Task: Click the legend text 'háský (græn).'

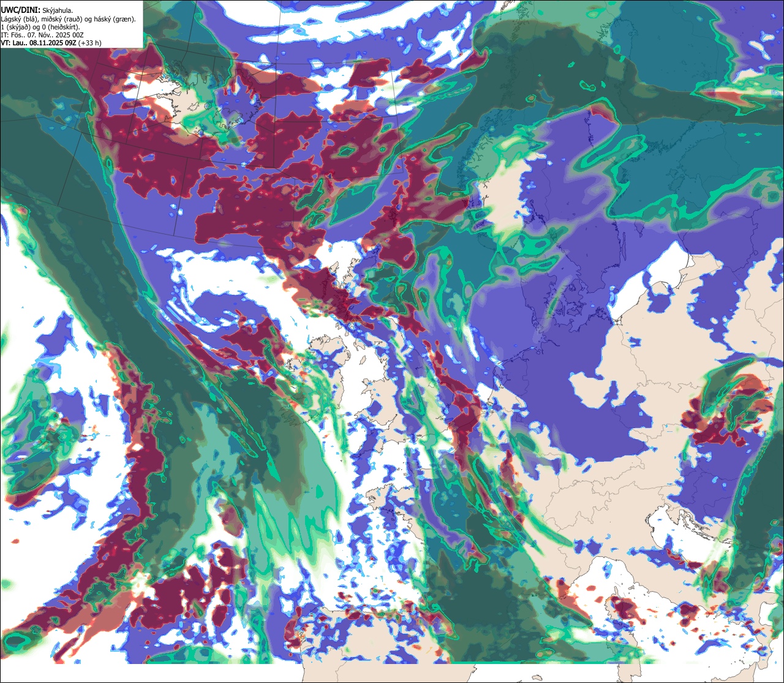Action: pyautogui.click(x=115, y=20)
